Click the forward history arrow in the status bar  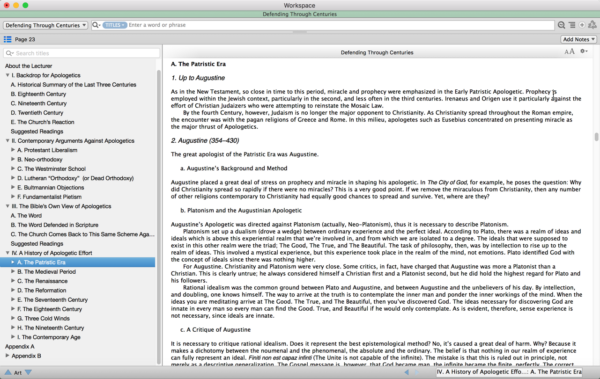coord(417,372)
